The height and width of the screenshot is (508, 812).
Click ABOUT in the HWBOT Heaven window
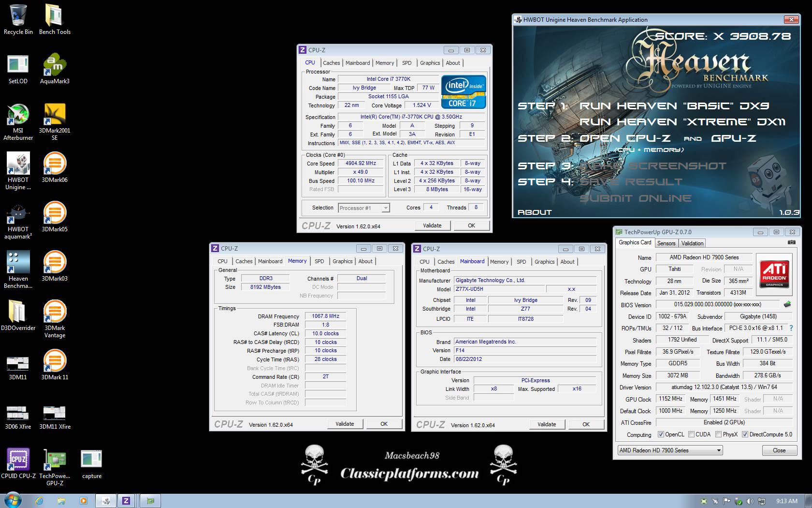(x=534, y=212)
